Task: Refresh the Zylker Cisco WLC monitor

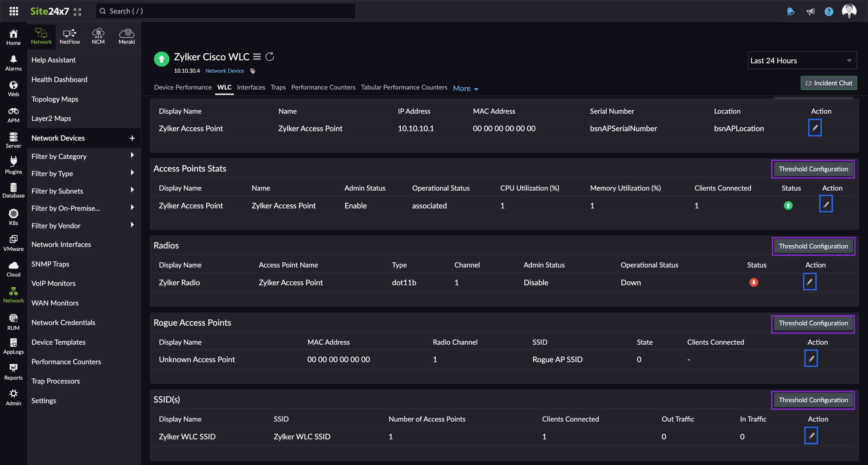Action: [x=269, y=57]
